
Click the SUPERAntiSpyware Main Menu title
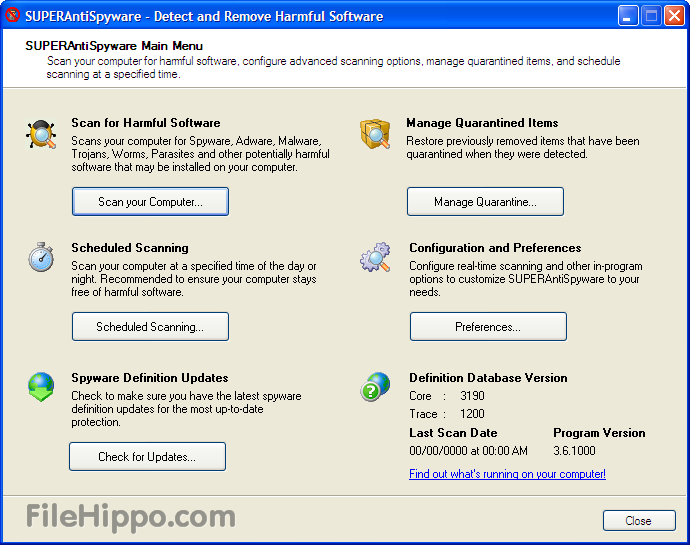click(114, 46)
